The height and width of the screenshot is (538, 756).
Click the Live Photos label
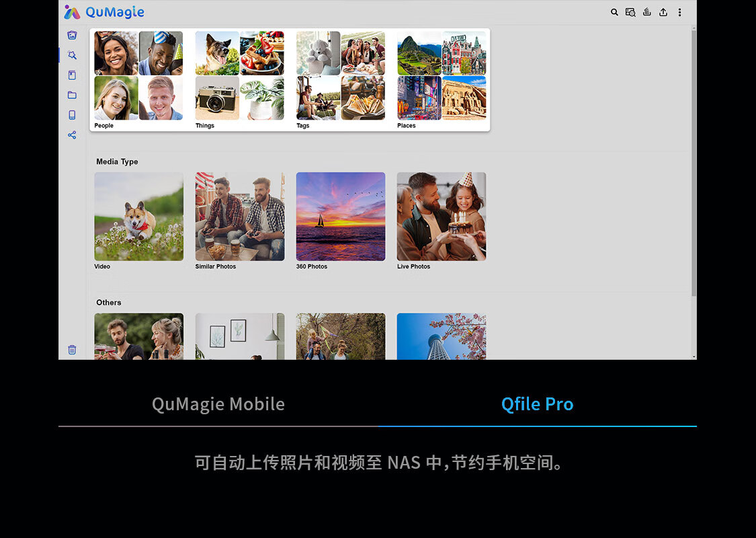pos(413,266)
